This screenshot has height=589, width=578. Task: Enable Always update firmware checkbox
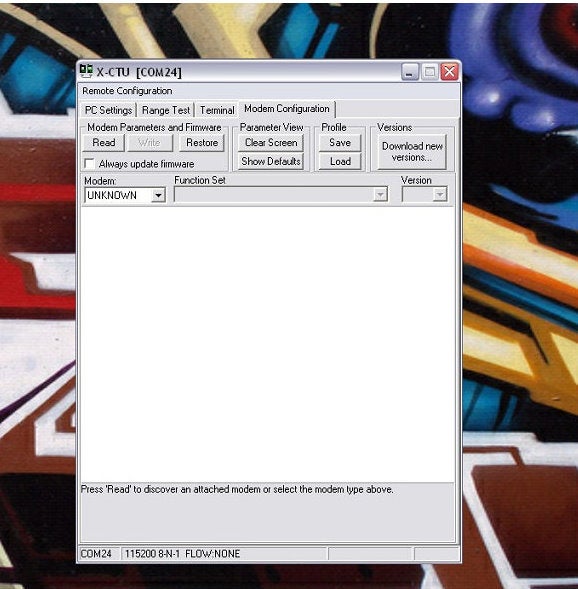[89, 164]
